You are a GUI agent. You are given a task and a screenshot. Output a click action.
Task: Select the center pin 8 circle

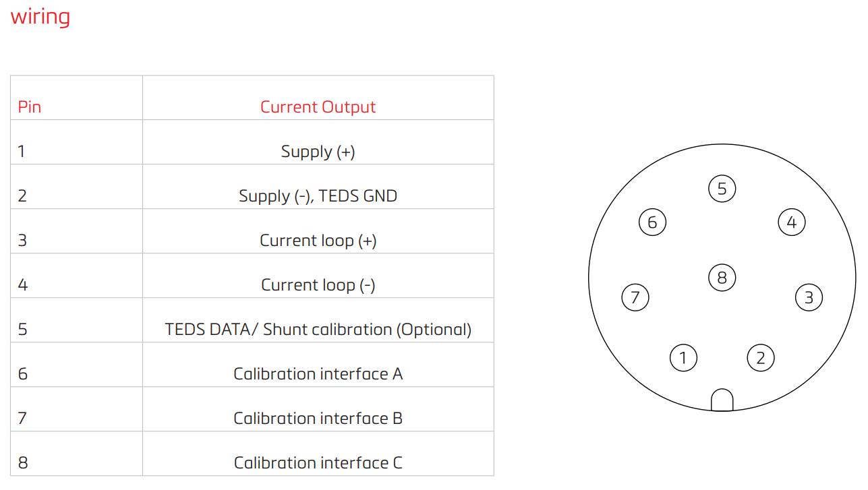tap(722, 277)
